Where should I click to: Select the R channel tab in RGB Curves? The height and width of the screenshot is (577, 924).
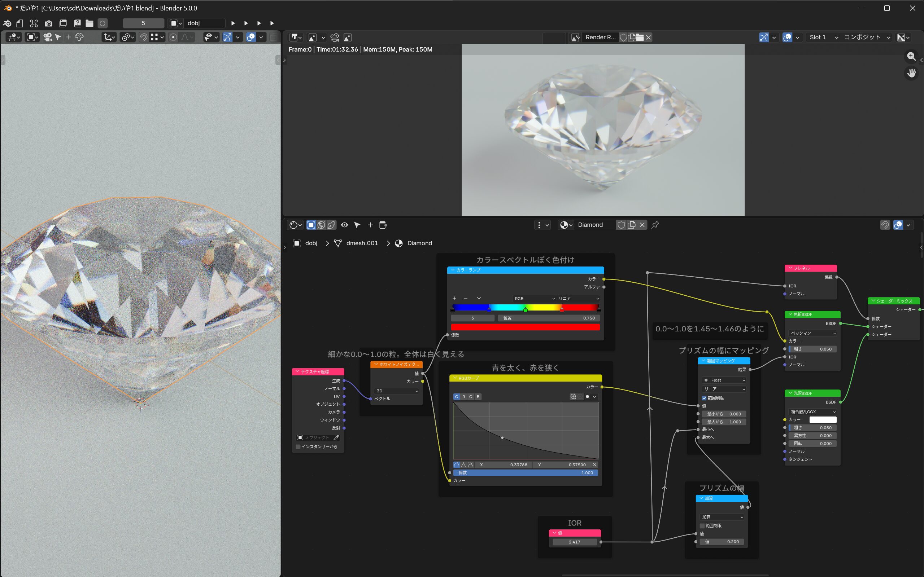coord(463,397)
